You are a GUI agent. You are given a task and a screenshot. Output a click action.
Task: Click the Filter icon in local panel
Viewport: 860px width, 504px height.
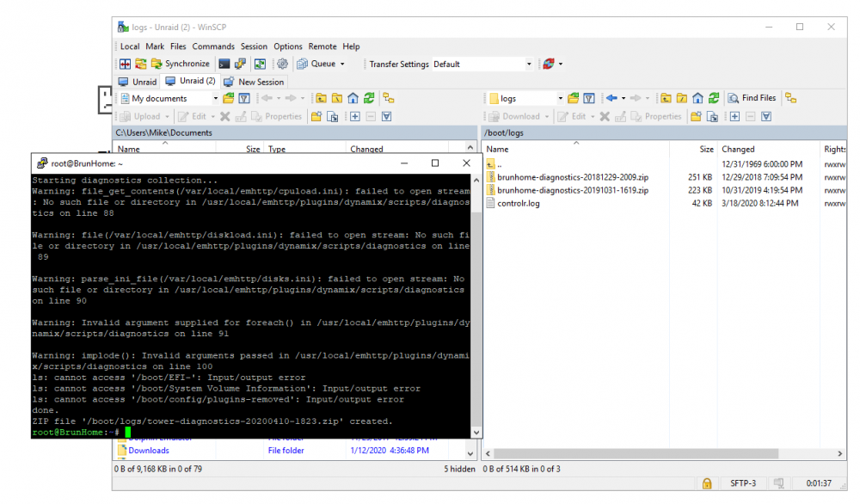click(244, 99)
